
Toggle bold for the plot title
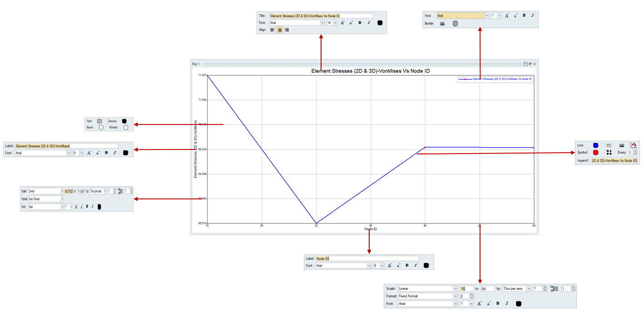[x=360, y=23]
